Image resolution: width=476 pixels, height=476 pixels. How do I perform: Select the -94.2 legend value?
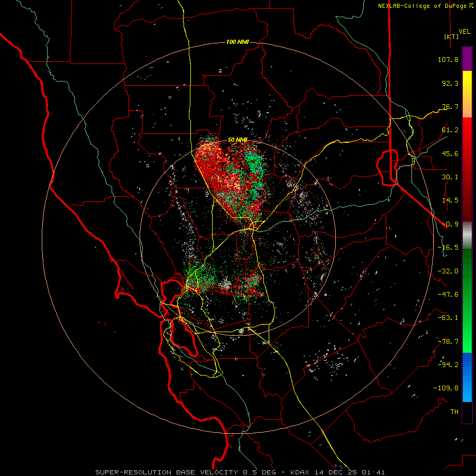point(448,365)
